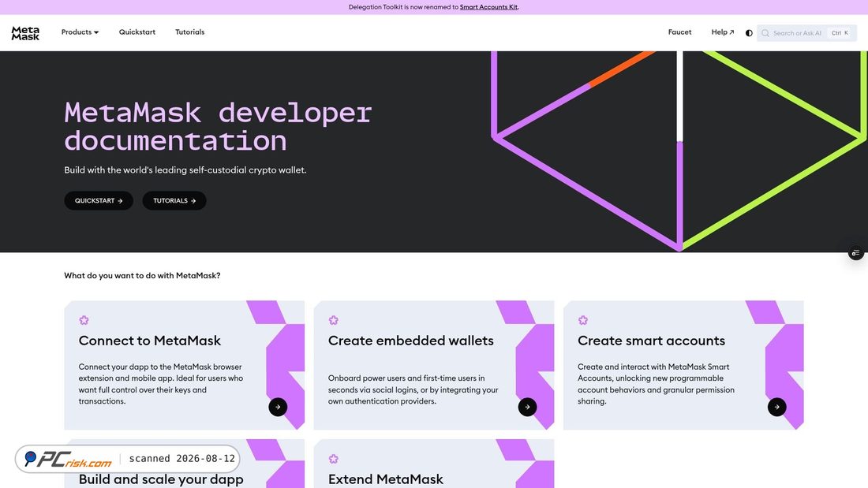The height and width of the screenshot is (488, 868).
Task: Click the flower icon on Create embedded wallets card
Action: pyautogui.click(x=333, y=320)
